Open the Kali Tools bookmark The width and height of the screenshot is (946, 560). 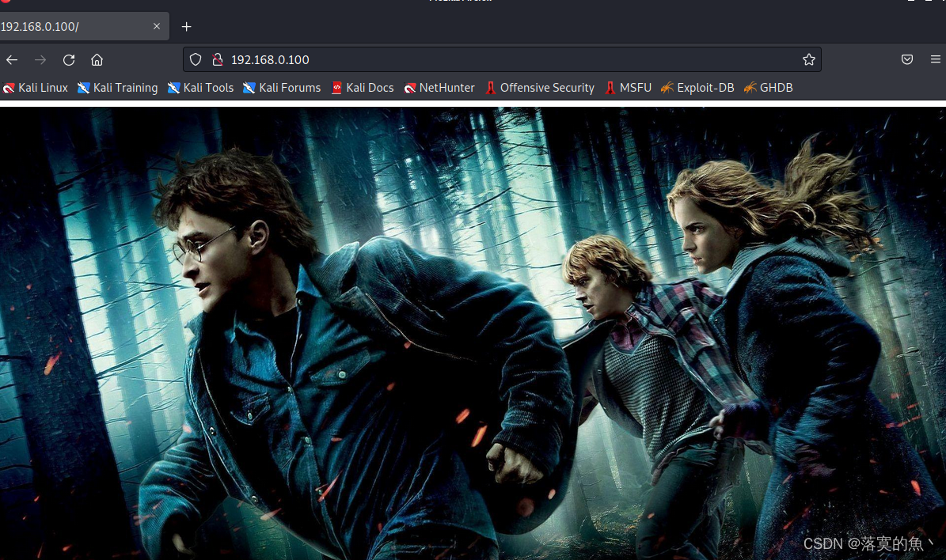tap(200, 88)
